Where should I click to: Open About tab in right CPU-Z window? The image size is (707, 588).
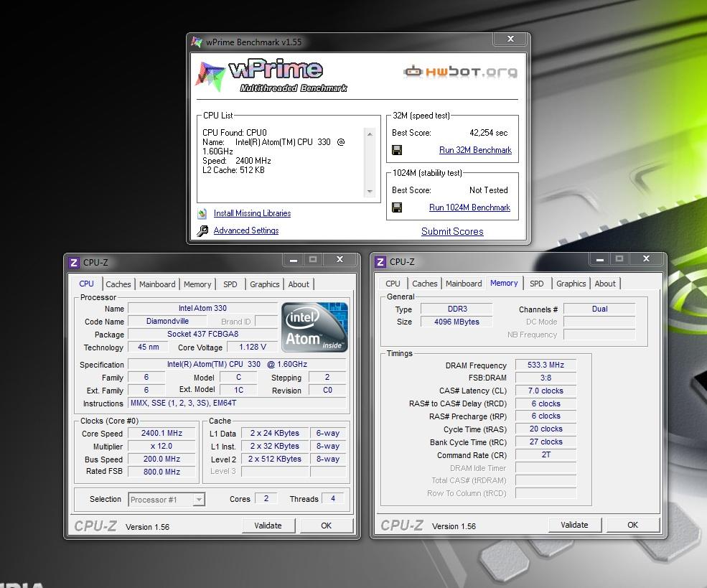tap(605, 284)
